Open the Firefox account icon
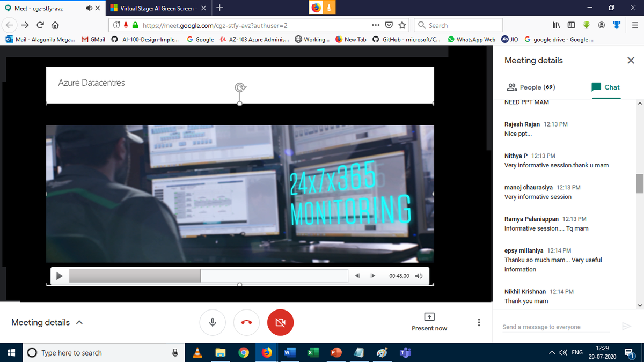 pos(602,25)
